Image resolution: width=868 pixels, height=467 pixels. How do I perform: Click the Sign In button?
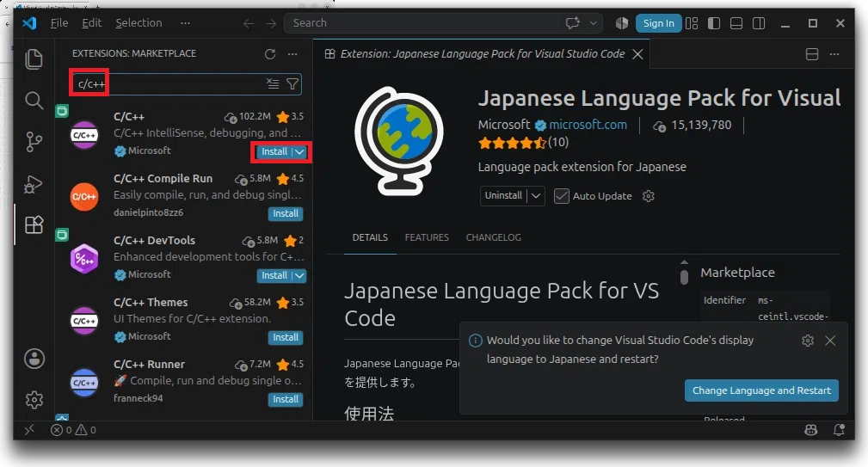tap(658, 23)
